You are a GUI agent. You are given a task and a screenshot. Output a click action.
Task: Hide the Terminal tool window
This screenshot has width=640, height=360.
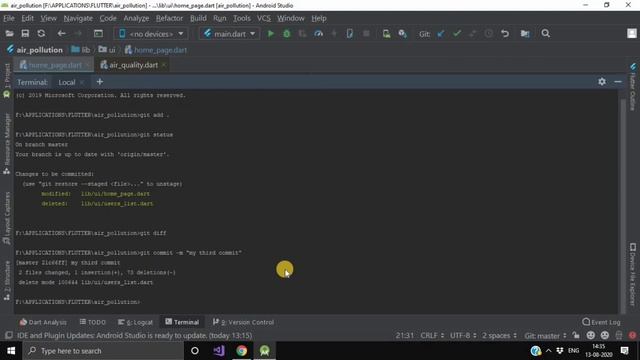618,82
